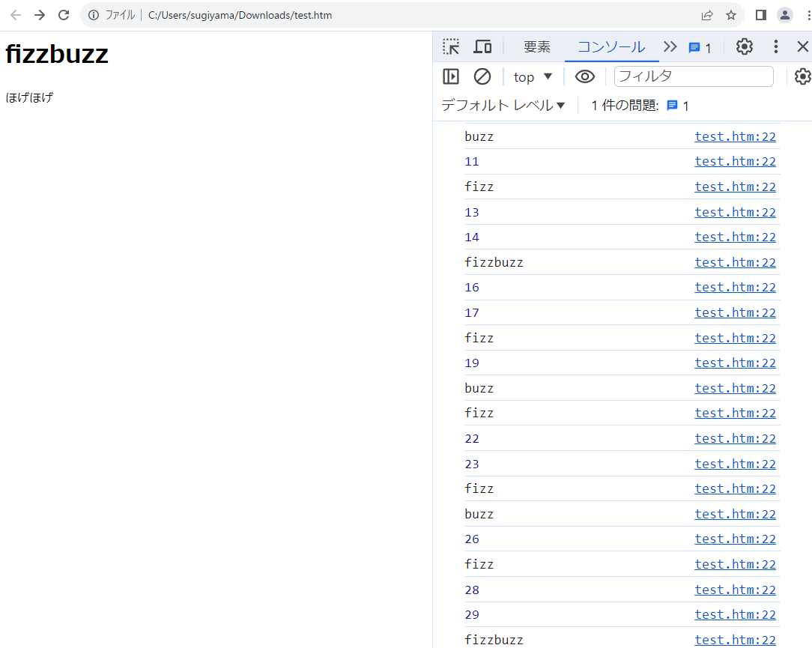Toggle the browser side panel icon
Image resolution: width=812 pixels, height=648 pixels.
[760, 15]
